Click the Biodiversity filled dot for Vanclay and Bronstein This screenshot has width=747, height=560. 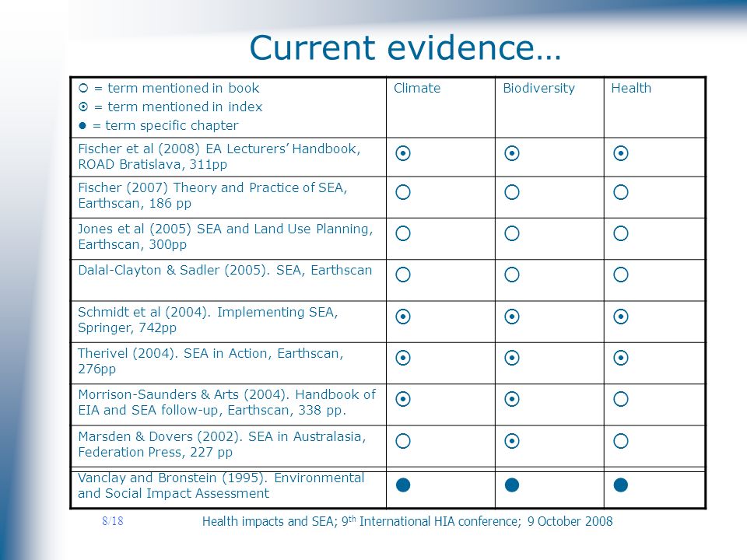tap(512, 485)
